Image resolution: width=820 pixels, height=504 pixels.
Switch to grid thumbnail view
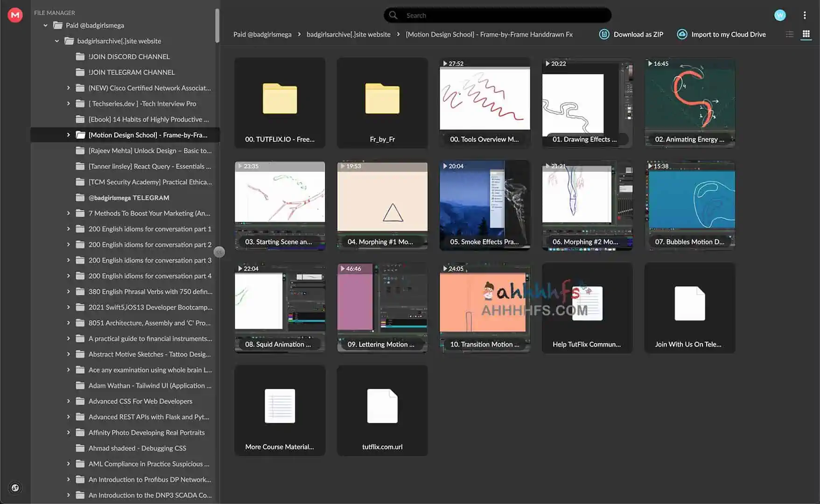coord(806,34)
